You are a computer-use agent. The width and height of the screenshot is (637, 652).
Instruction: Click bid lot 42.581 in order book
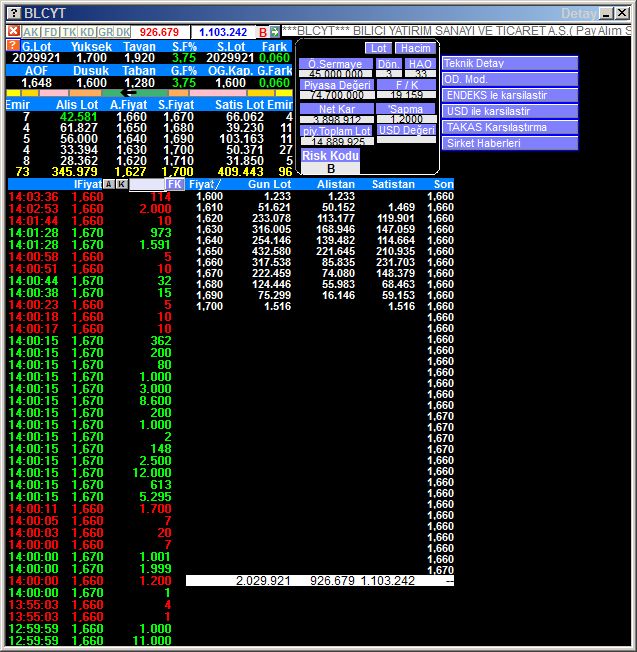pyautogui.click(x=78, y=117)
